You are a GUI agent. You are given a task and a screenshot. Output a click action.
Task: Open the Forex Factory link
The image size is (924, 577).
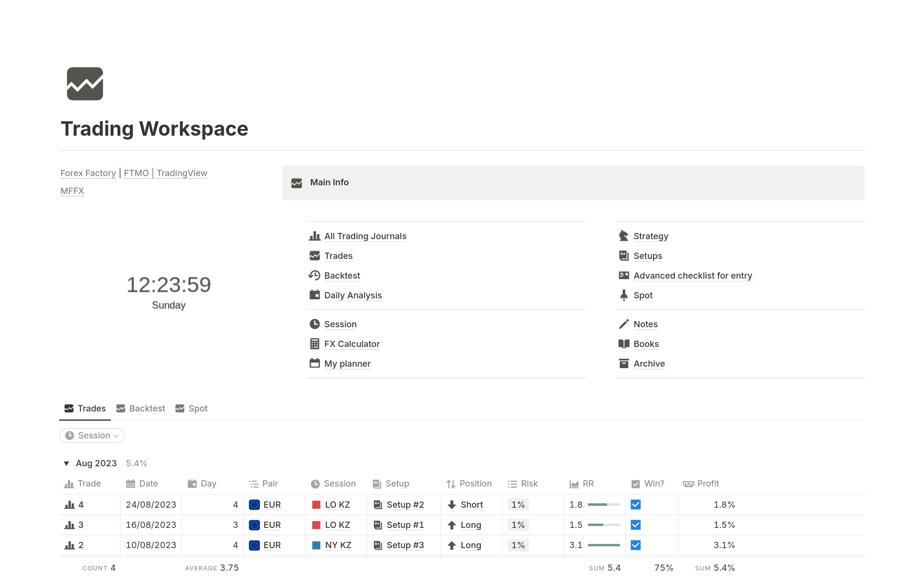tap(88, 173)
